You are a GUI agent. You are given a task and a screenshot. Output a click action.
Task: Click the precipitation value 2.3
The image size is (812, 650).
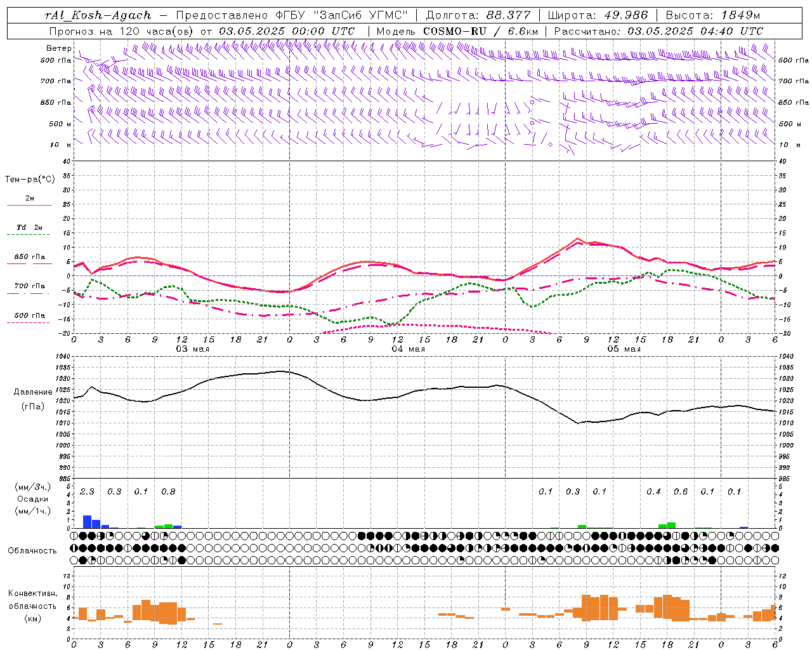pyautogui.click(x=87, y=491)
